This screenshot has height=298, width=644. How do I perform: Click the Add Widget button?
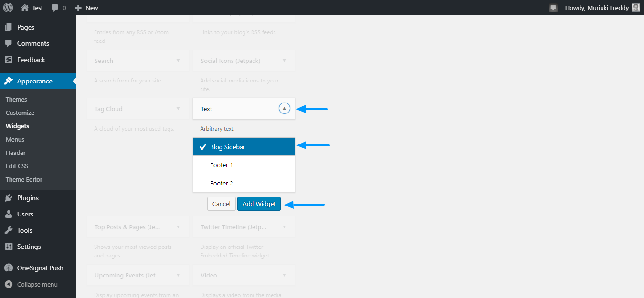(x=259, y=204)
